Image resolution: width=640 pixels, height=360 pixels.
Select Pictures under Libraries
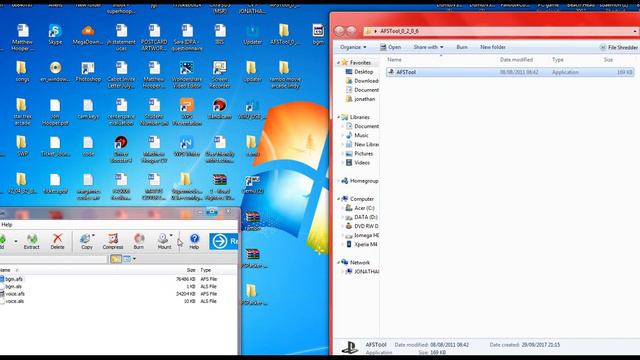(359, 154)
